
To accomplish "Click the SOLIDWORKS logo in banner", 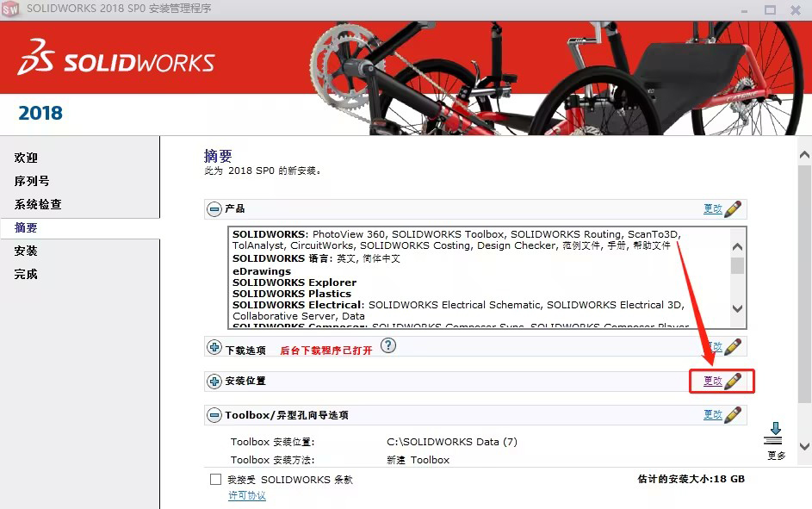I will tap(116, 57).
